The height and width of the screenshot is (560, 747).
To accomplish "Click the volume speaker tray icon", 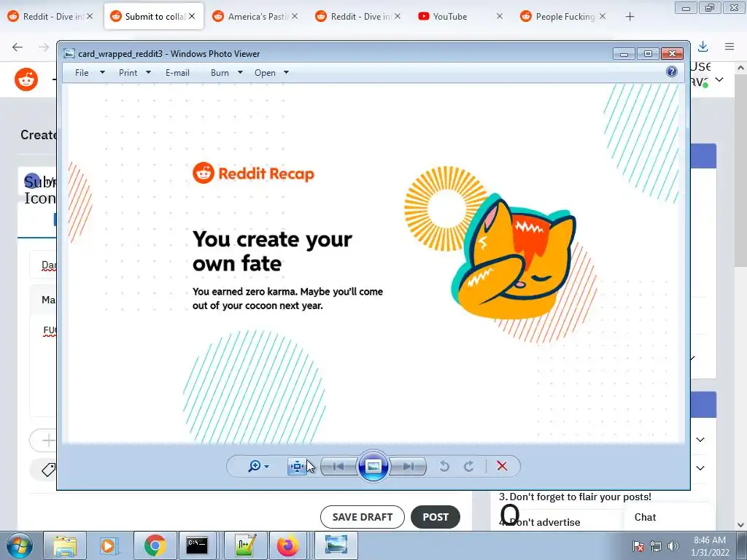I will pos(673,546).
